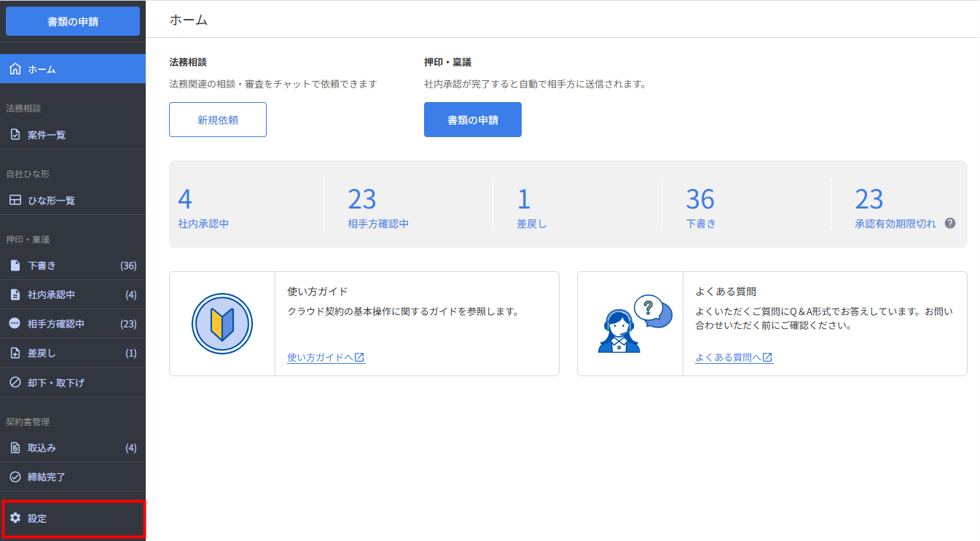
Task: Click the 締結完了 checkmark icon
Action: 15,477
